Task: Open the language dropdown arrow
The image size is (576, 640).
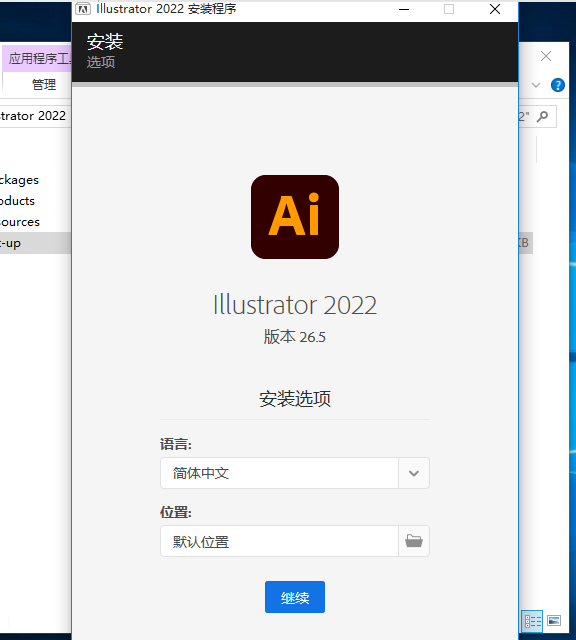Action: point(414,473)
